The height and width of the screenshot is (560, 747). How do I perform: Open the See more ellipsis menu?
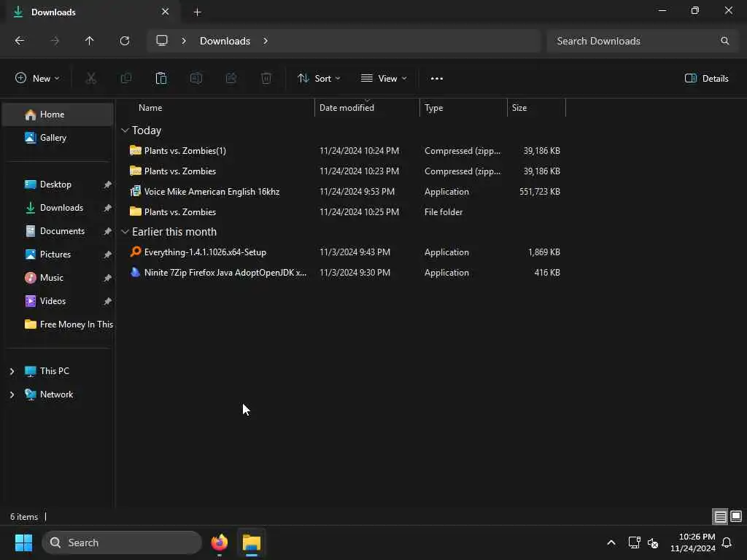(437, 79)
